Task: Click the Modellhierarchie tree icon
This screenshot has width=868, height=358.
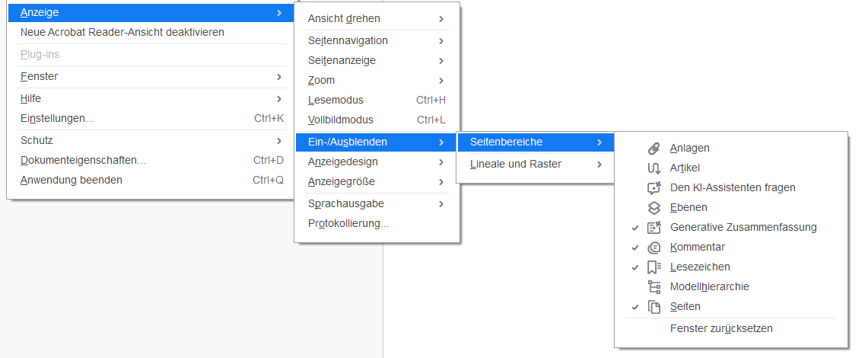Action: (x=653, y=287)
